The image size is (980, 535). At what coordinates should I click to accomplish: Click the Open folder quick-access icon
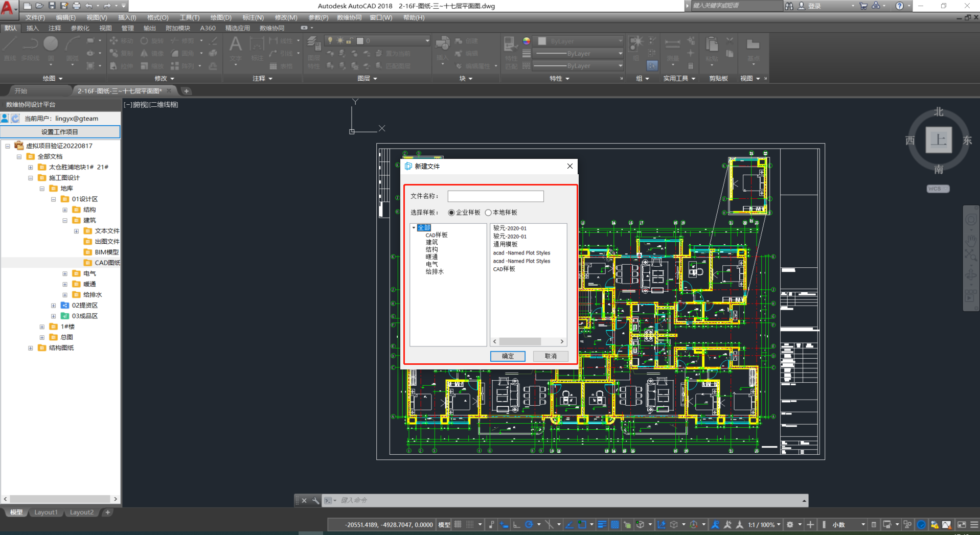[39, 6]
